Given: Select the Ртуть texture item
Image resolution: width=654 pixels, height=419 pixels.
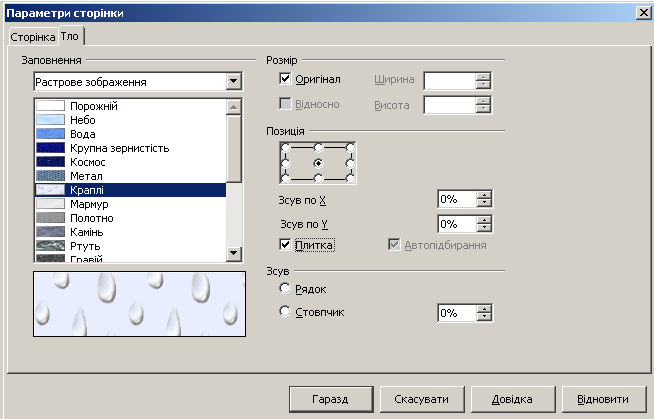Looking at the screenshot, I should click(131, 246).
